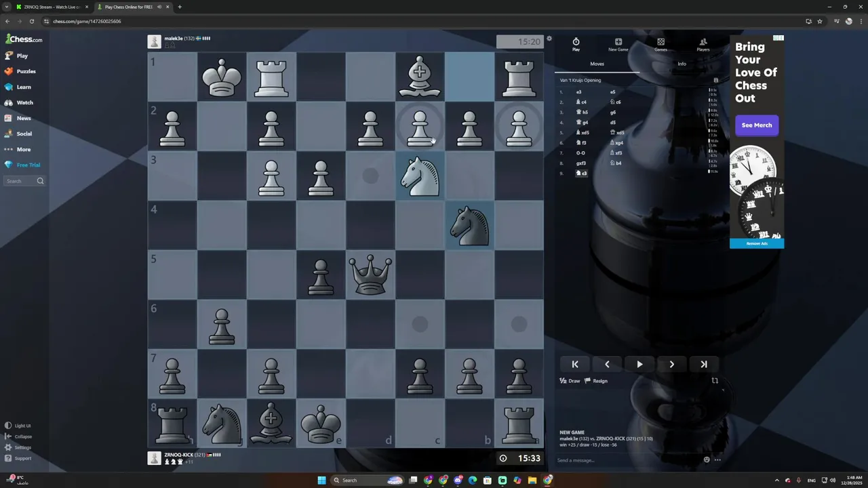The image size is (868, 488).
Task: Open a new browser tab
Action: pyautogui.click(x=180, y=7)
